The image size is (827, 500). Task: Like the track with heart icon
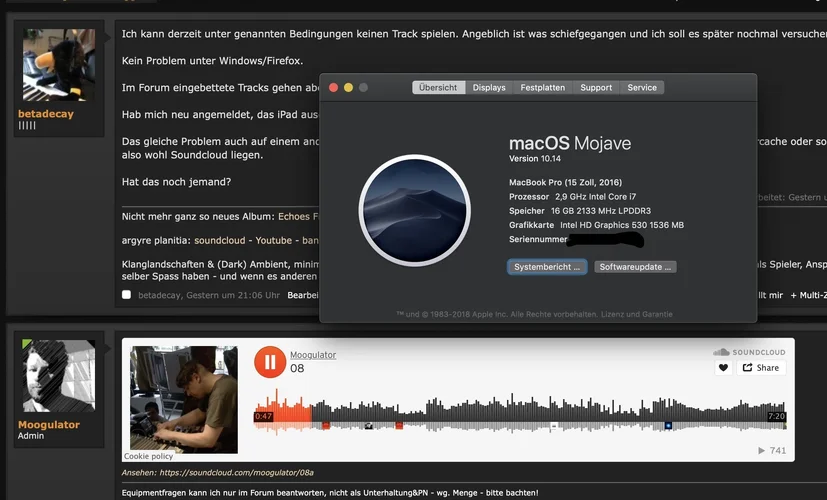point(723,368)
